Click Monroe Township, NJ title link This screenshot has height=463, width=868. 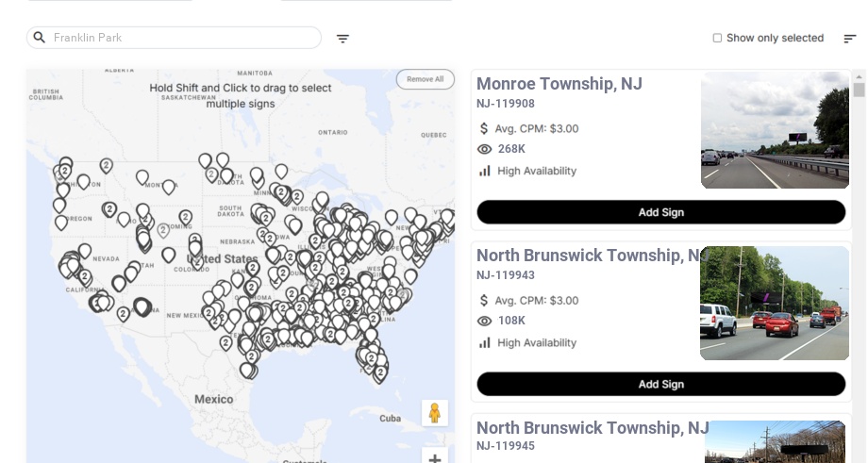click(x=559, y=84)
